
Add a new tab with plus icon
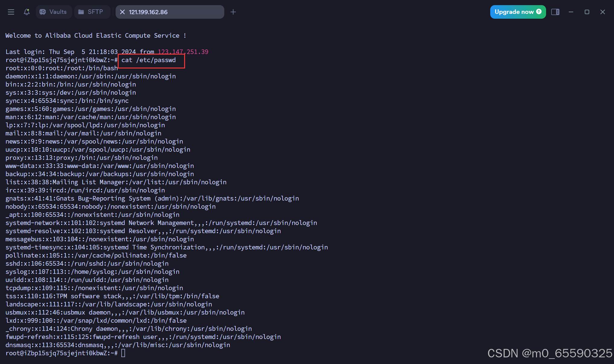point(233,12)
